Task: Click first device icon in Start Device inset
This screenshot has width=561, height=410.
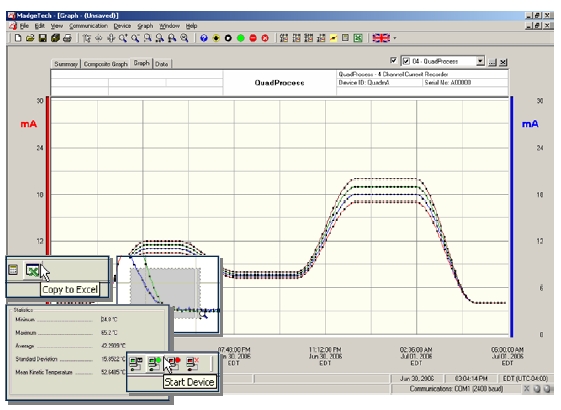Action: pos(136,364)
